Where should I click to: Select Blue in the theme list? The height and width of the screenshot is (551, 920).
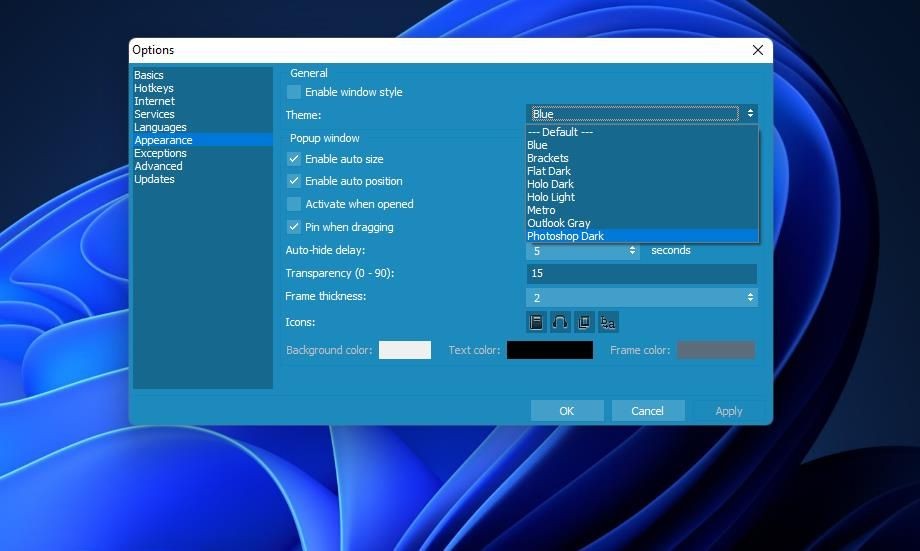[x=642, y=145]
